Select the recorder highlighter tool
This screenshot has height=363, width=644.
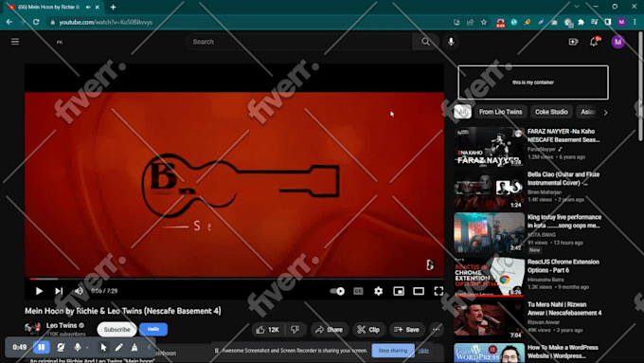click(134, 348)
